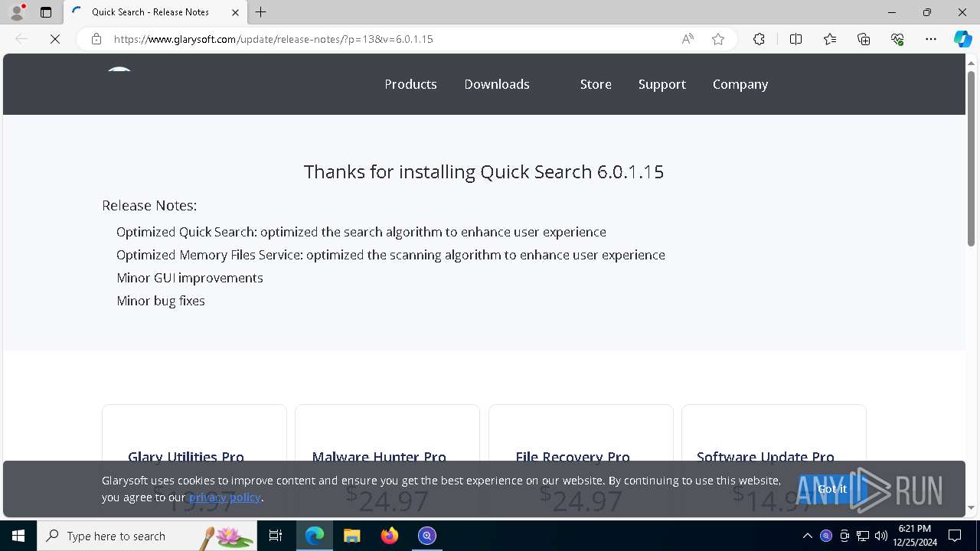Viewport: 980px width, 551px height.
Task: Open the Copilot sidebar
Action: pos(962,39)
